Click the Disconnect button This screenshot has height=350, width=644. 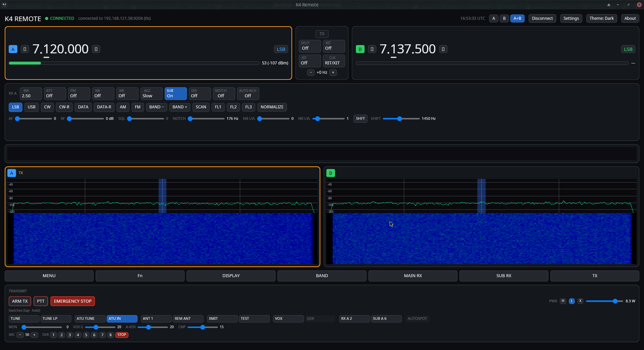coord(542,18)
